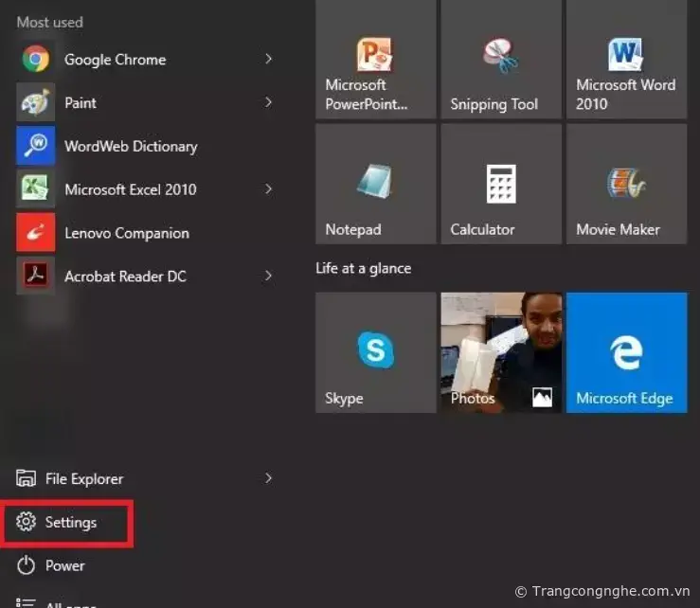Launch the Movie Maker tile
Viewport: 700px width, 608px height.
click(x=626, y=184)
